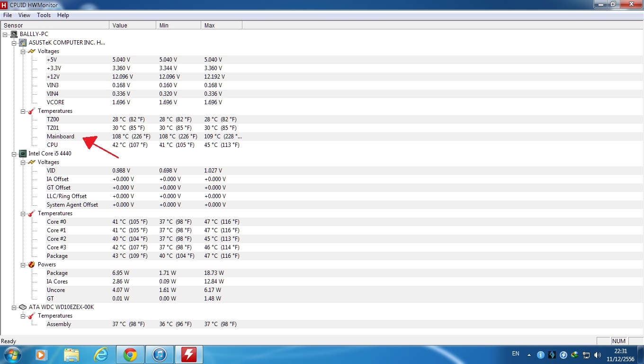Open the Help menu
Screen dimensions: 644x364
pos(63,15)
